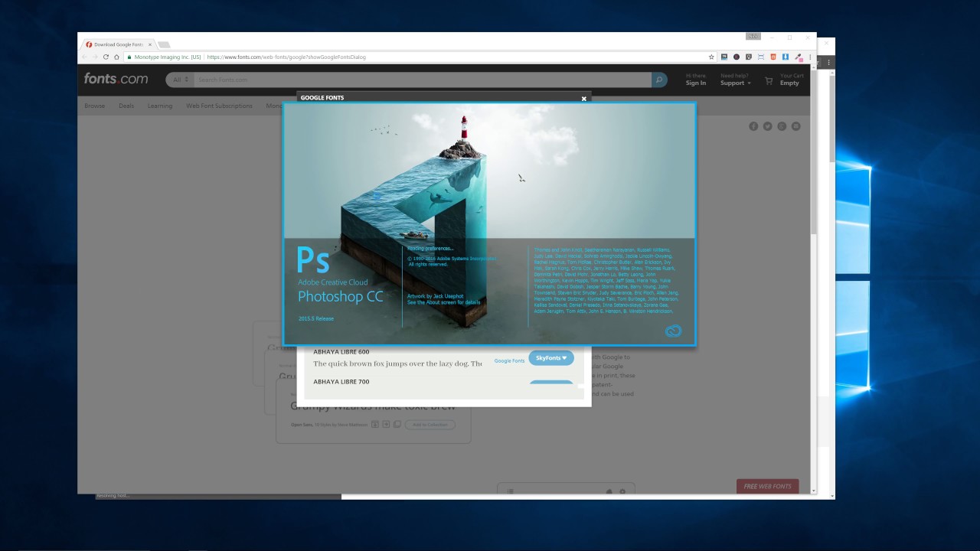
Task: Click the SkyFonts button for Abhaya Libre 600
Action: tap(551, 358)
